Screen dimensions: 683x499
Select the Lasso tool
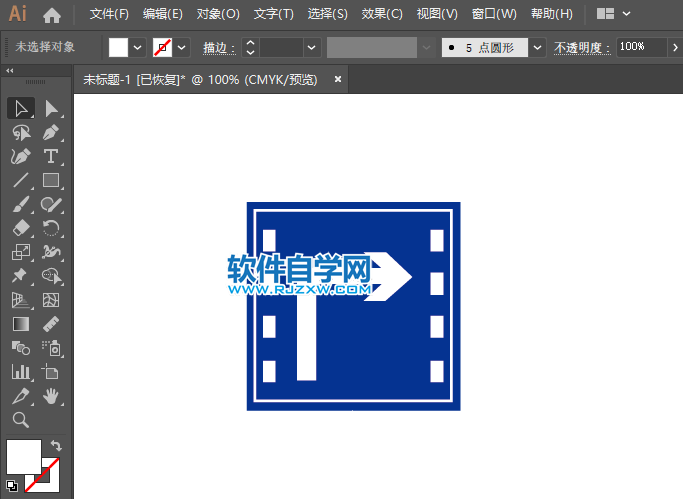[x=20, y=133]
